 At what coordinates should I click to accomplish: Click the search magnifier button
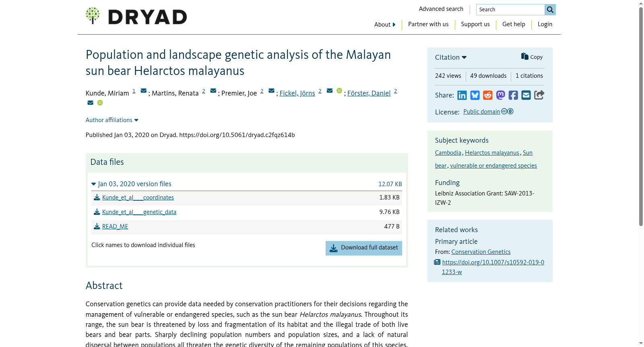click(550, 10)
